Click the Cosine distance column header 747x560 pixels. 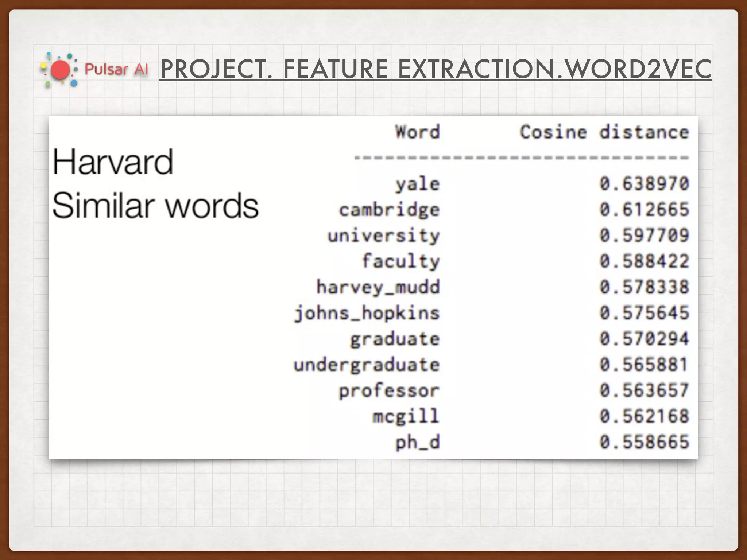pos(604,132)
